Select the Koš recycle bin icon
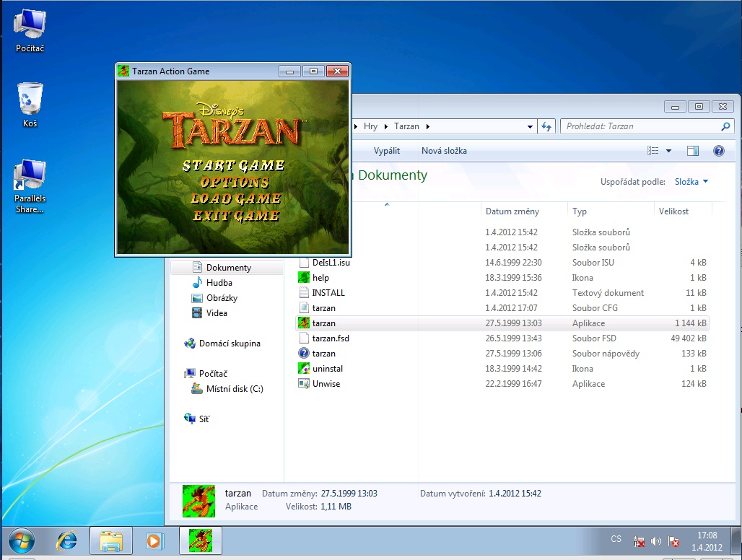The image size is (742, 560). click(30, 105)
